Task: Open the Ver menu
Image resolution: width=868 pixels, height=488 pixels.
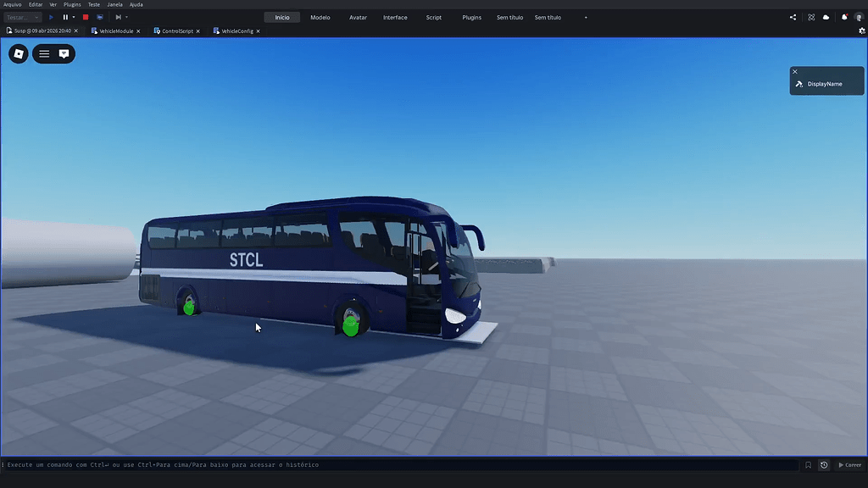Action: 53,4
